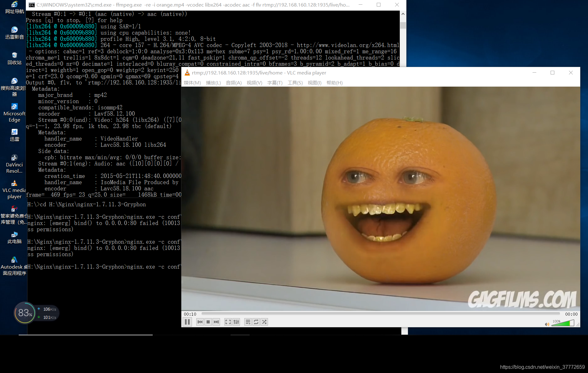Open the 媒体(M) menu

tap(192, 83)
